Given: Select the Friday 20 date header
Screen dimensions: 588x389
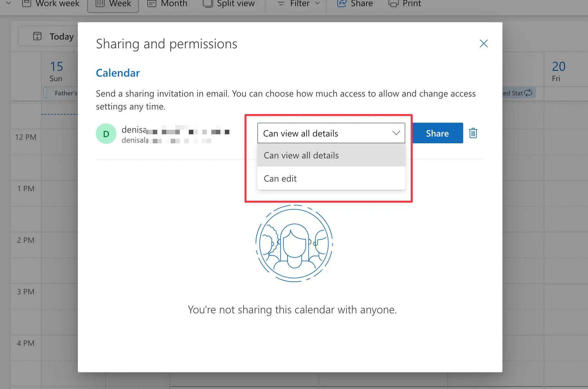Looking at the screenshot, I should [x=558, y=71].
